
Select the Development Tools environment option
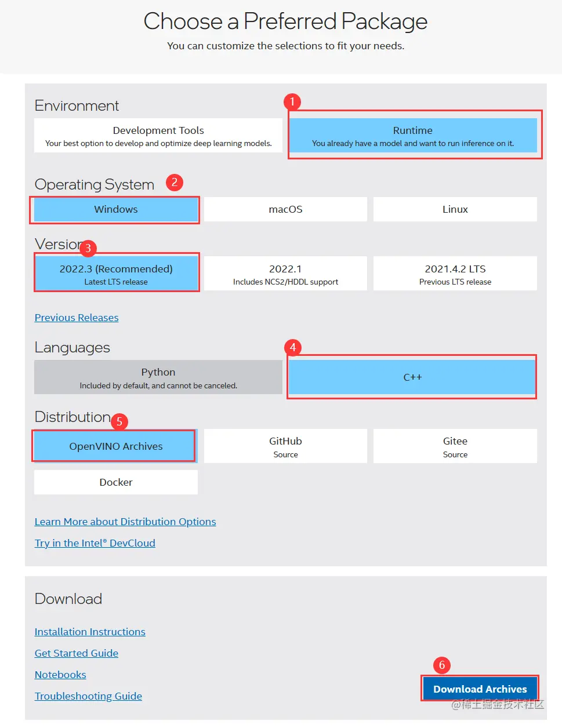tap(158, 136)
